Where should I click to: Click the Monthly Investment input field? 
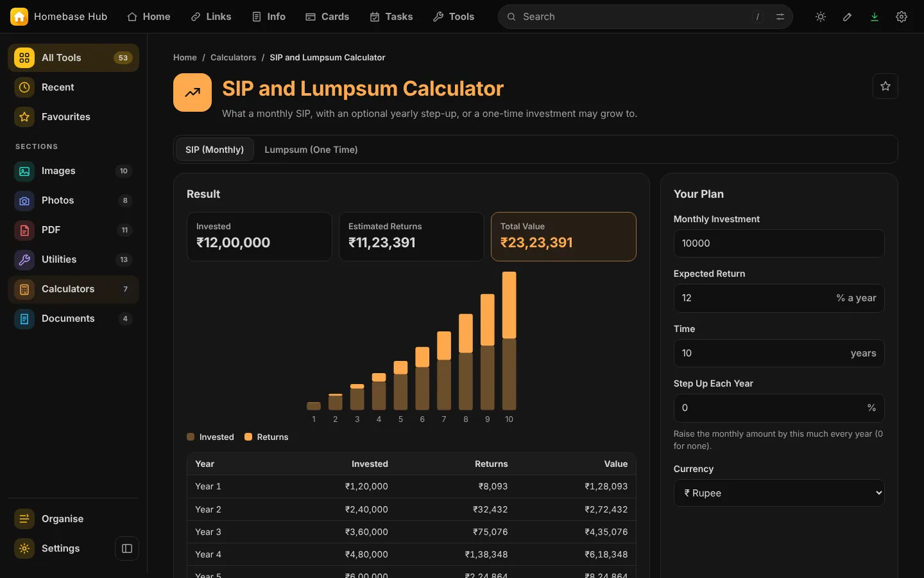pyautogui.click(x=779, y=243)
